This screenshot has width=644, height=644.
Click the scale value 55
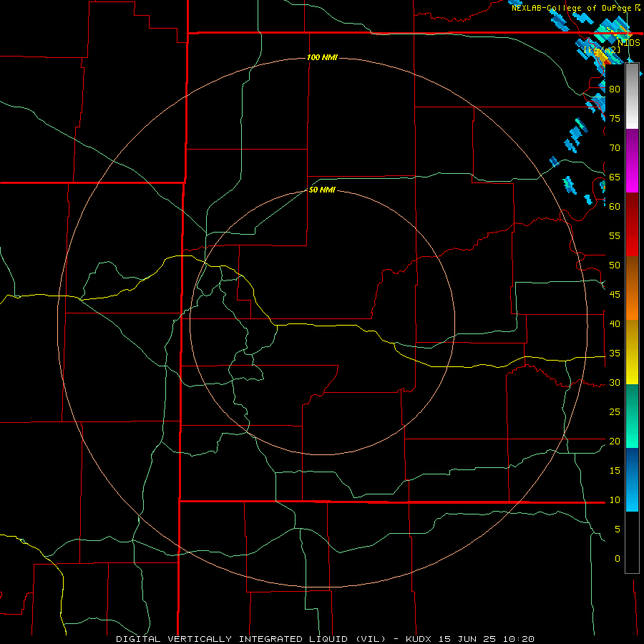(615, 236)
